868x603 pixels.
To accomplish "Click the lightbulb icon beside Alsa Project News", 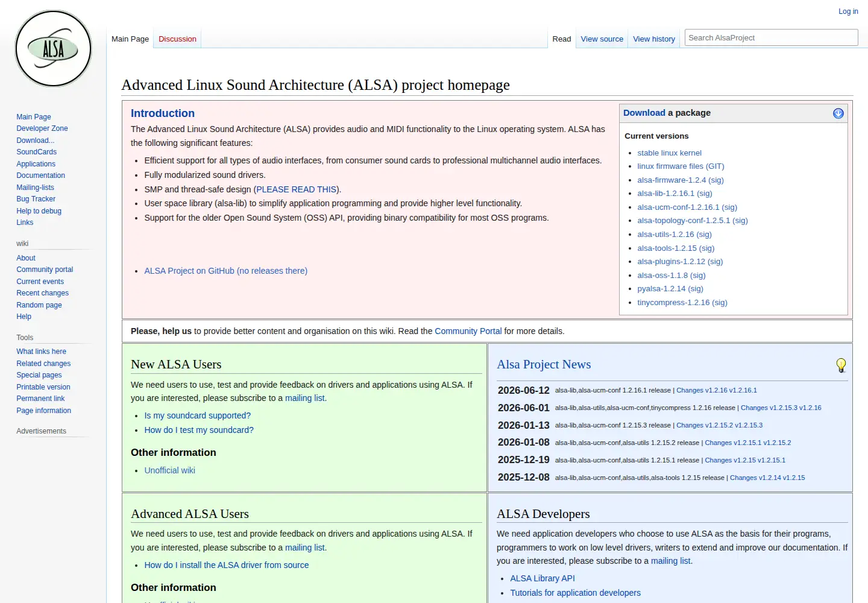I will pos(841,365).
